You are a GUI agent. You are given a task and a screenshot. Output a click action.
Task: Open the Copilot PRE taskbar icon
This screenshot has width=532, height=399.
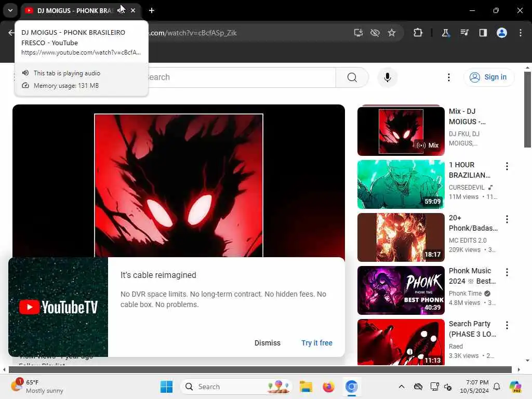coord(515,387)
